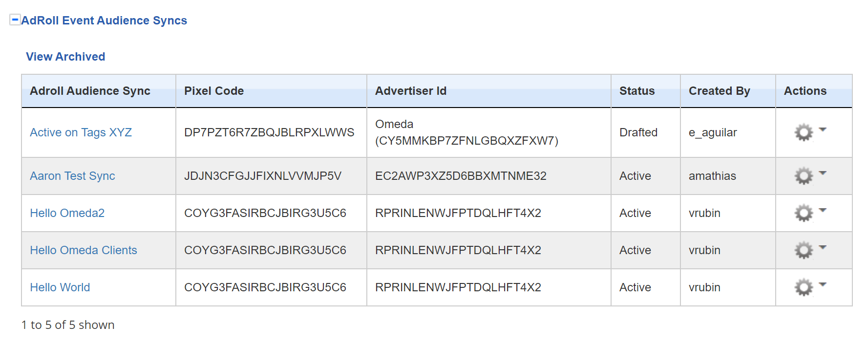
Task: Open the Aaron Test Sync link
Action: point(72,176)
